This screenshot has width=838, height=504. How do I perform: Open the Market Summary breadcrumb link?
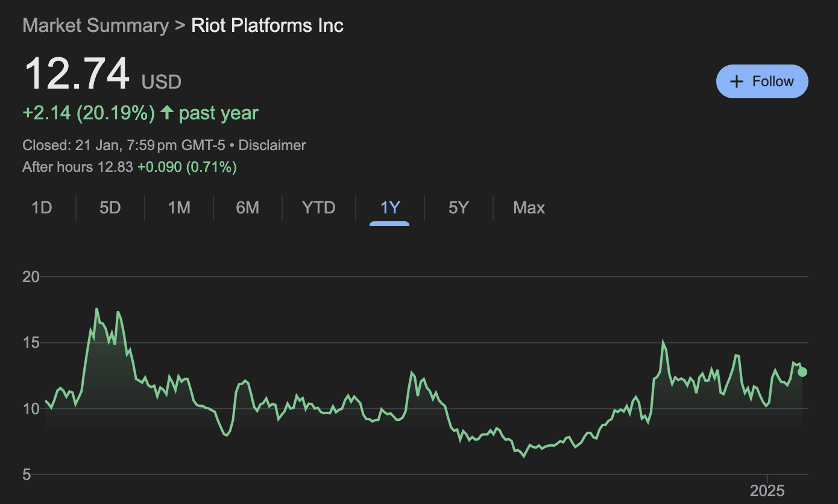(95, 25)
